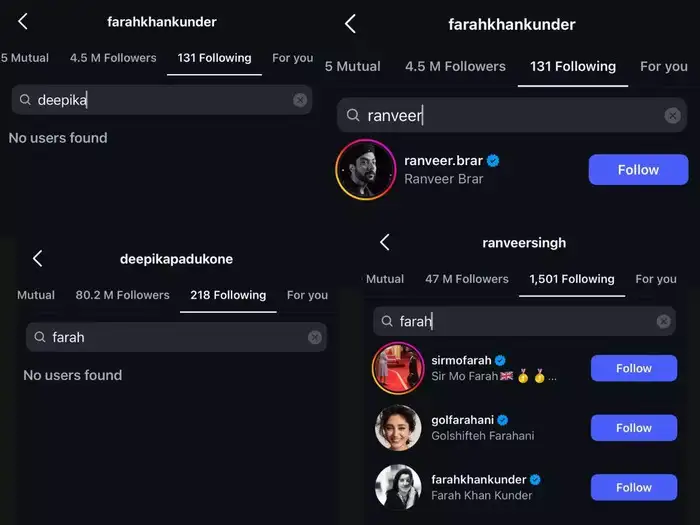700x525 pixels.
Task: Clear the 'farah' search in ranveersingh panel
Action: 663,321
